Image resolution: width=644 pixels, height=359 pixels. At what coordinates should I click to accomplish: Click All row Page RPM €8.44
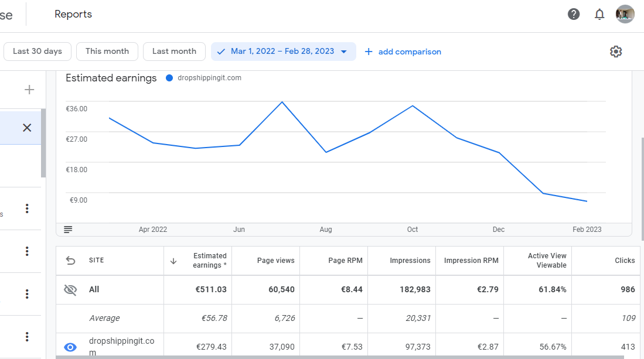point(352,289)
